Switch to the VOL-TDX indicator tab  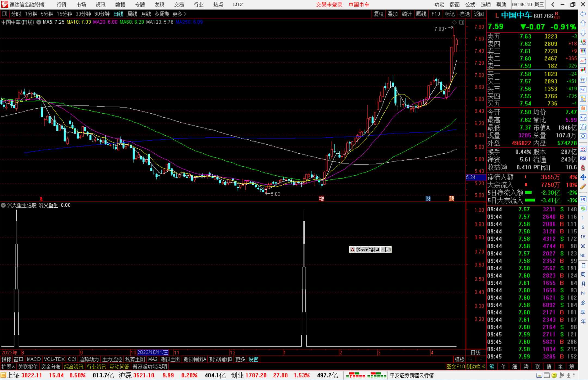54,359
